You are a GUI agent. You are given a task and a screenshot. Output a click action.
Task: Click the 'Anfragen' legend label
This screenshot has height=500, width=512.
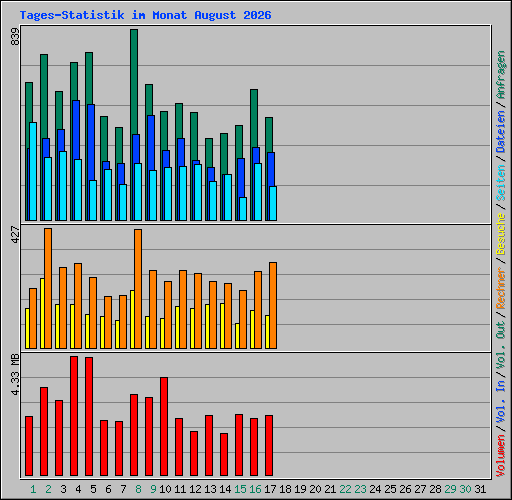coord(501,75)
